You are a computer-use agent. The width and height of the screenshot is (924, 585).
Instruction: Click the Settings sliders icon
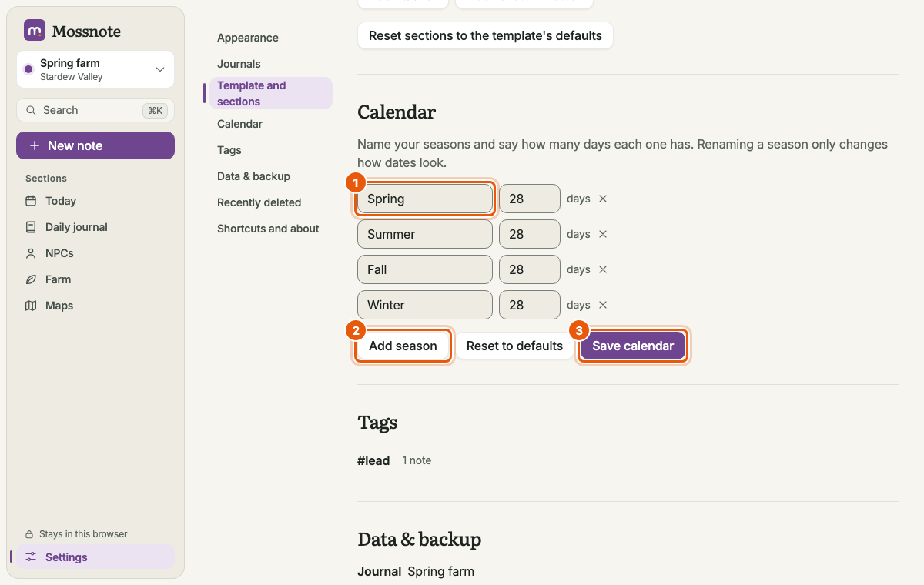[31, 557]
